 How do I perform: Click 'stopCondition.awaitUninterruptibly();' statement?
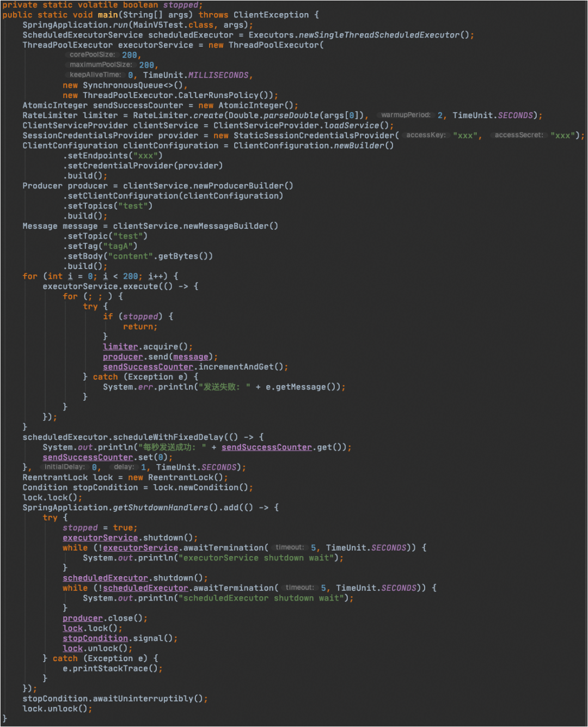pyautogui.click(x=115, y=699)
